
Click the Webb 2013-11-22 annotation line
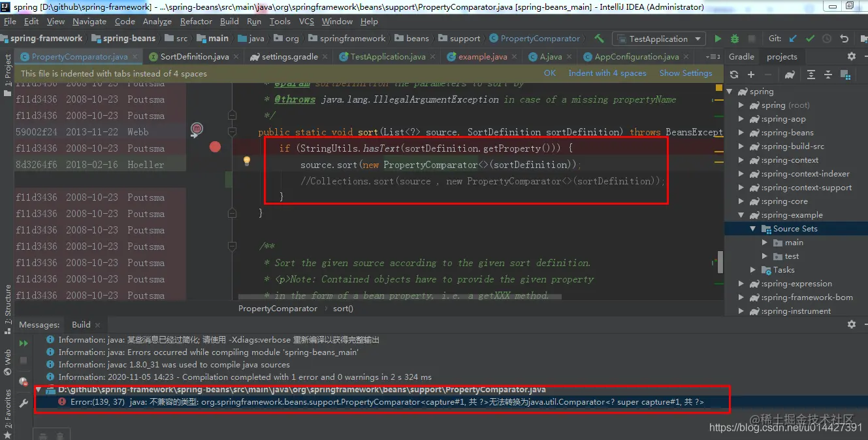click(x=101, y=132)
